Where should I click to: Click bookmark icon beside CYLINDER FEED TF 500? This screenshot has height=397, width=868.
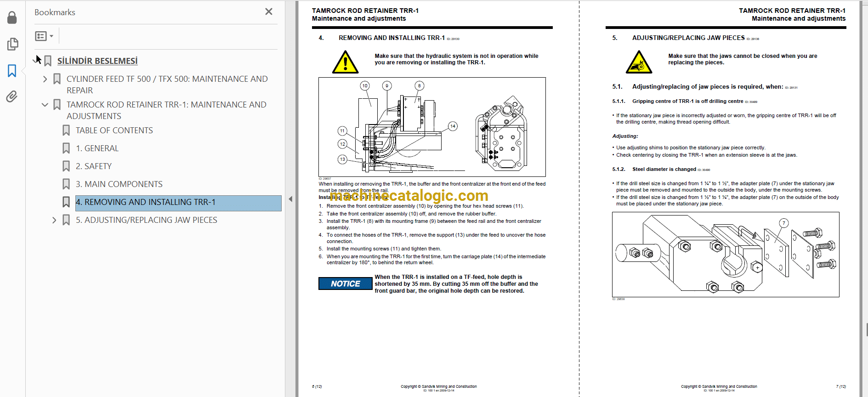coord(57,79)
